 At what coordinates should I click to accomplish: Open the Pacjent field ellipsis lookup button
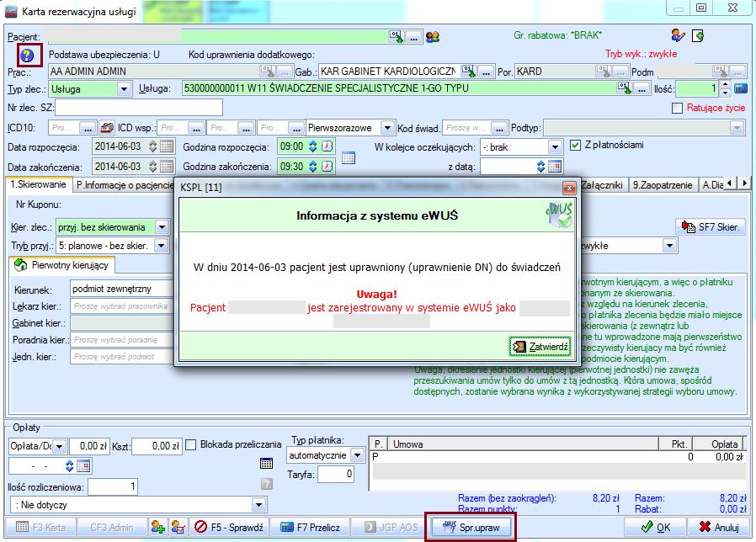(x=413, y=37)
